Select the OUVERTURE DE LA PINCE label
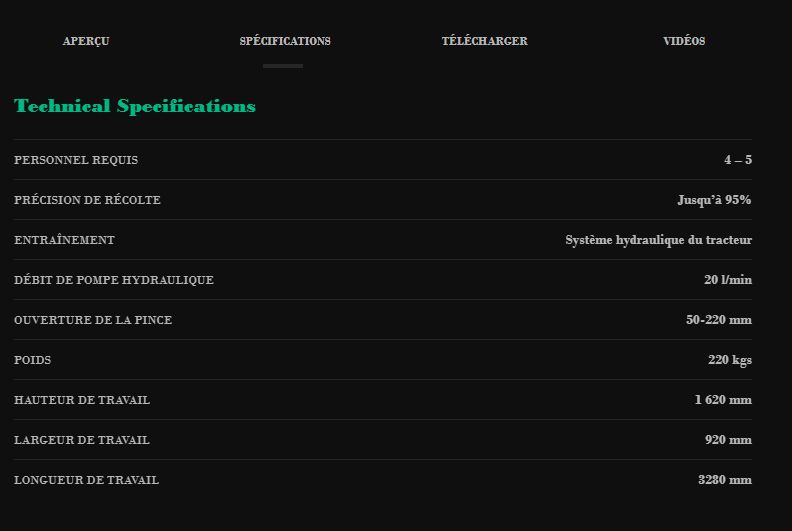 click(x=93, y=320)
